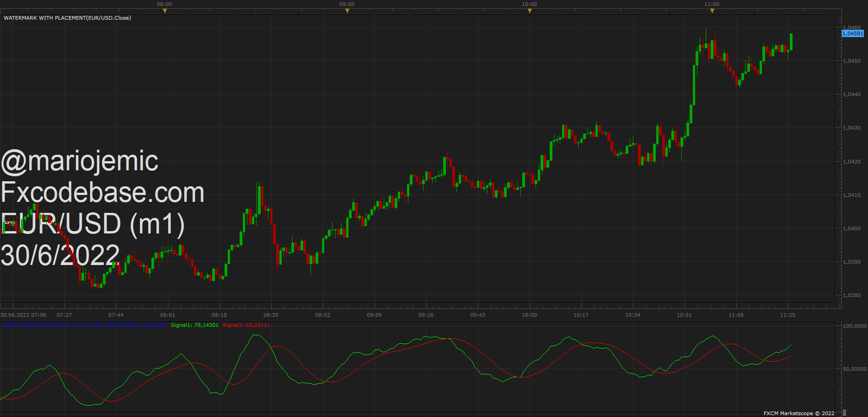Image resolution: width=868 pixels, height=417 pixels.
Task: Click the 10:34 time axis label
Action: point(633,315)
